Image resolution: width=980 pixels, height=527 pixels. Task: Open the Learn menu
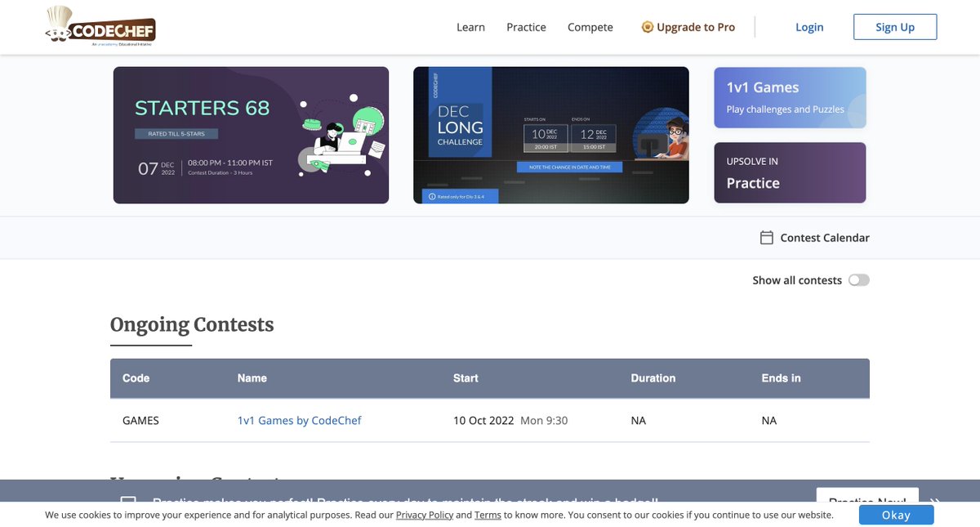pos(470,27)
